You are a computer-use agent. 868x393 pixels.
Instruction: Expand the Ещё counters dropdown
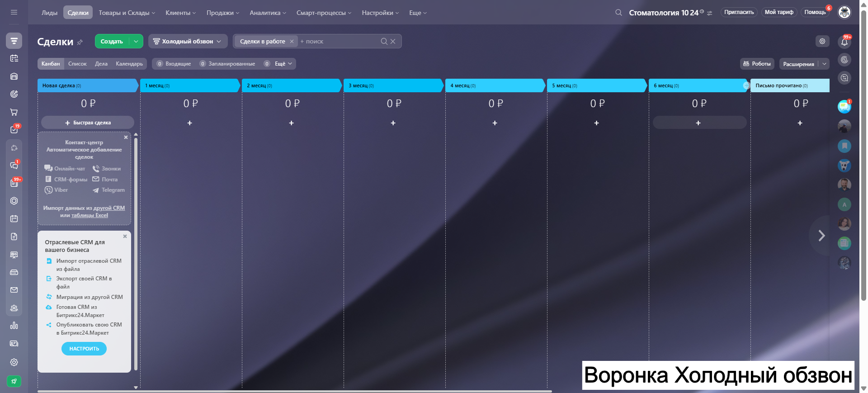(x=283, y=64)
